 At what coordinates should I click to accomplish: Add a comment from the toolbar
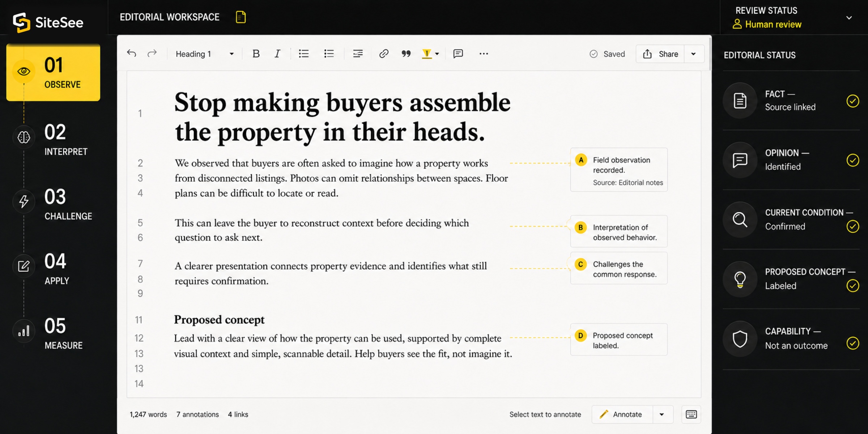click(458, 54)
